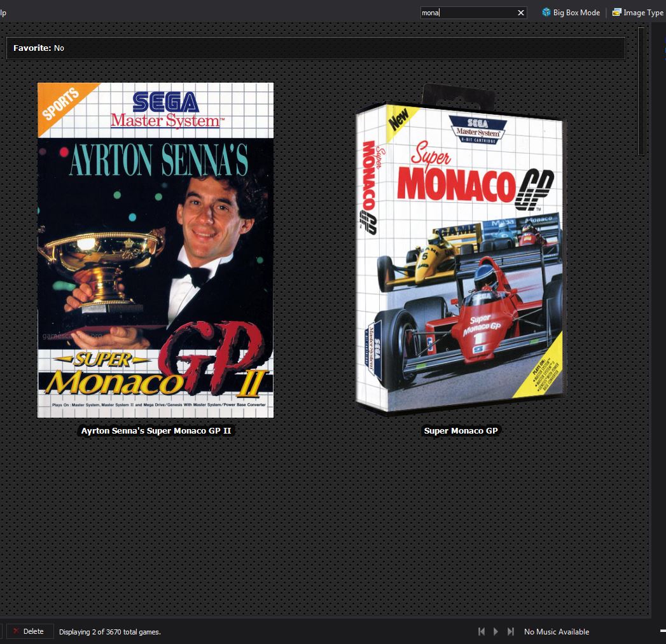Screen dimensions: 666x644
Task: Click the Delete button
Action: (29, 631)
